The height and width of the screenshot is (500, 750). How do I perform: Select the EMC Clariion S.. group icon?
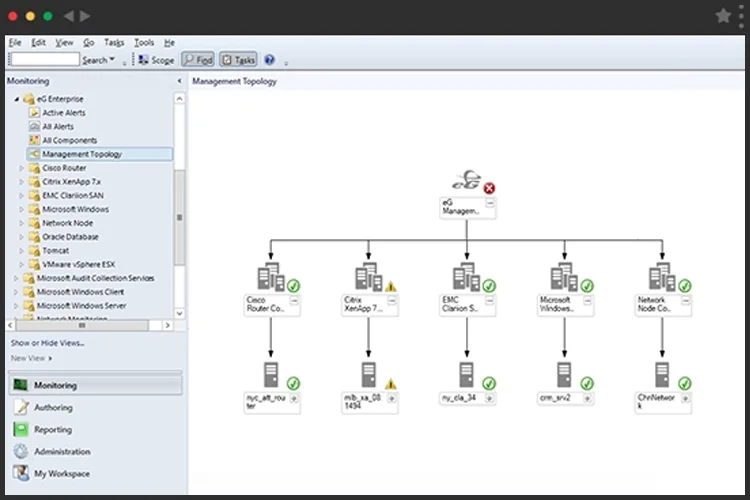[466, 277]
